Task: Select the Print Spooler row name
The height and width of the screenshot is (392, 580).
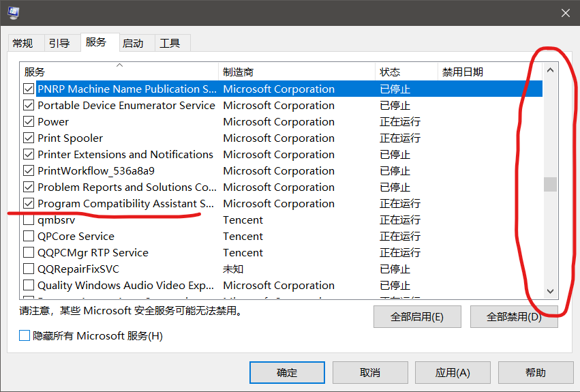Action: click(x=70, y=138)
